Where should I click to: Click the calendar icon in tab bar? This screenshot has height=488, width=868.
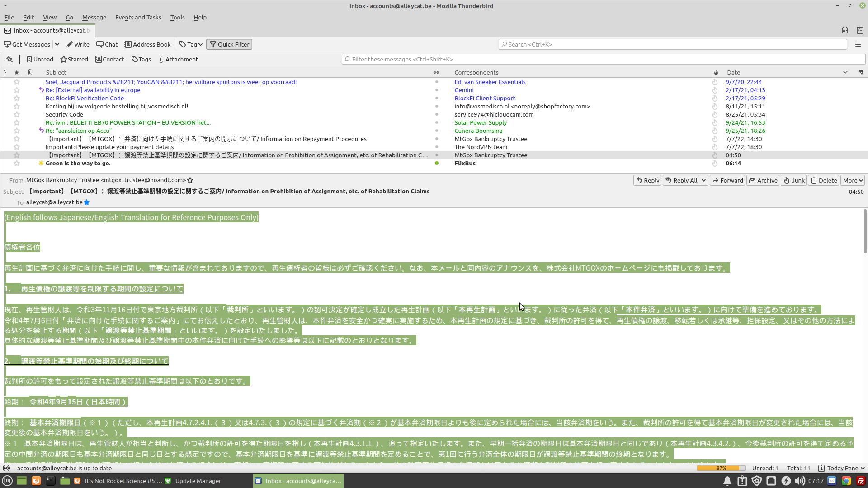click(x=844, y=30)
